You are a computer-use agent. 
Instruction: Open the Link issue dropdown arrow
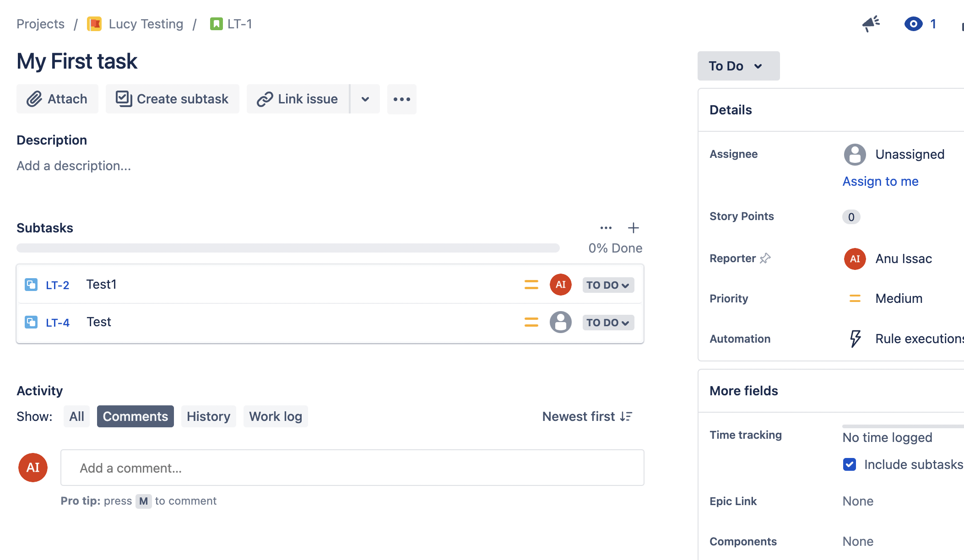365,99
